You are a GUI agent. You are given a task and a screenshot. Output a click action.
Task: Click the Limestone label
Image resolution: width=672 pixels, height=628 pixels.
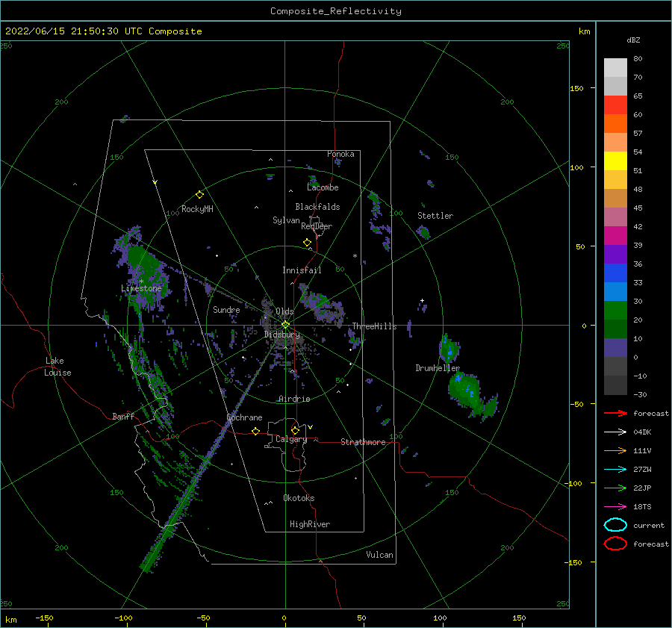141,288
